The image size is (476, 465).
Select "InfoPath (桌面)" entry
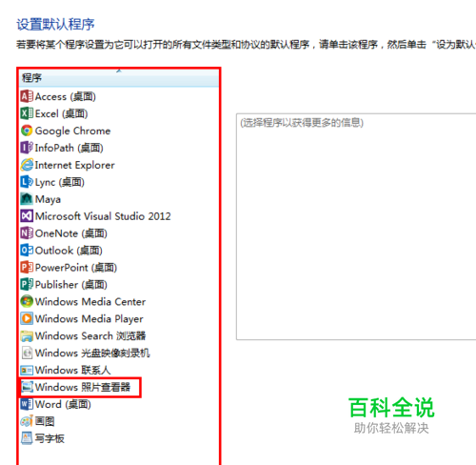[69, 148]
